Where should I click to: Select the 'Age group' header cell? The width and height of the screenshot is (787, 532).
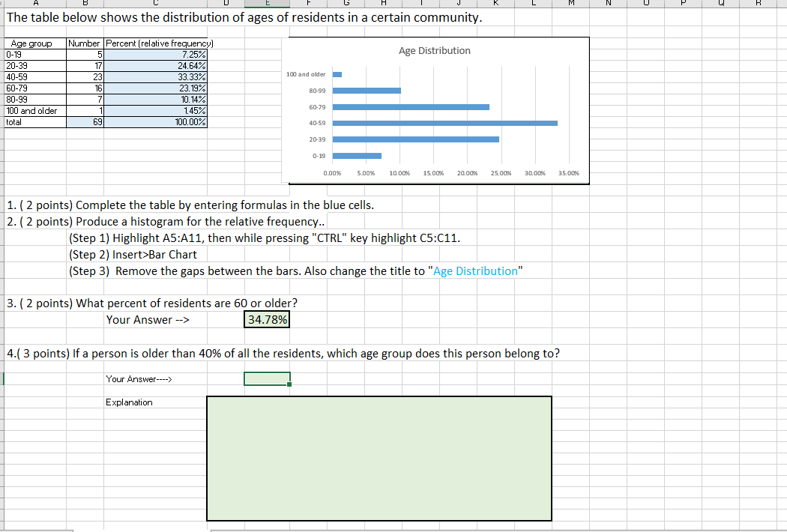click(x=35, y=43)
